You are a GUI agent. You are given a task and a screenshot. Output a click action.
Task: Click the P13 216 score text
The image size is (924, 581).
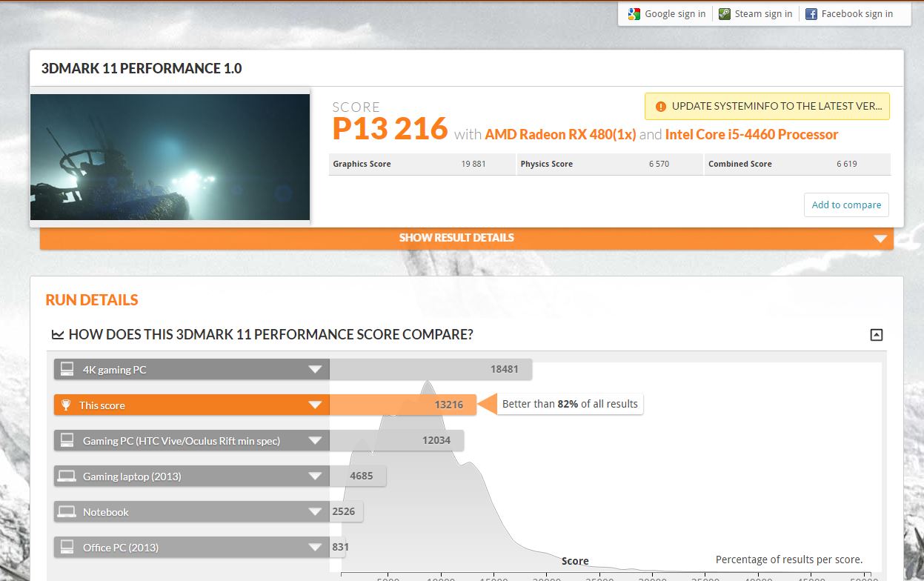[x=390, y=129]
